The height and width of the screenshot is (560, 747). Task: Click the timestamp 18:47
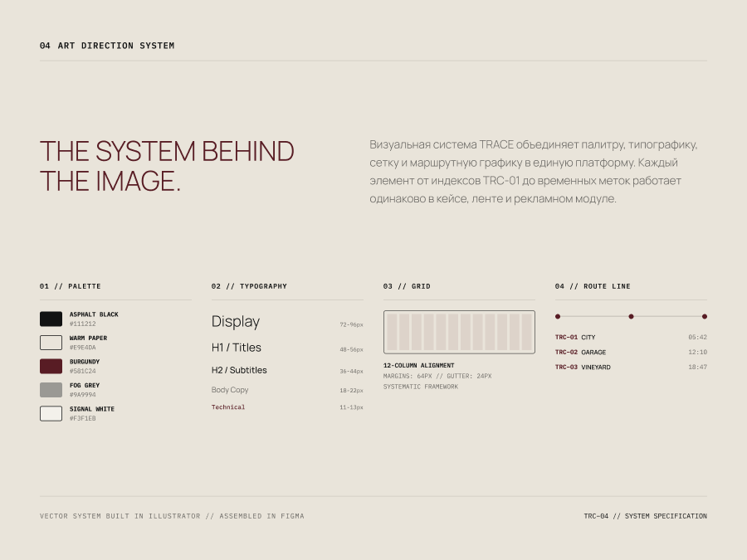point(697,368)
